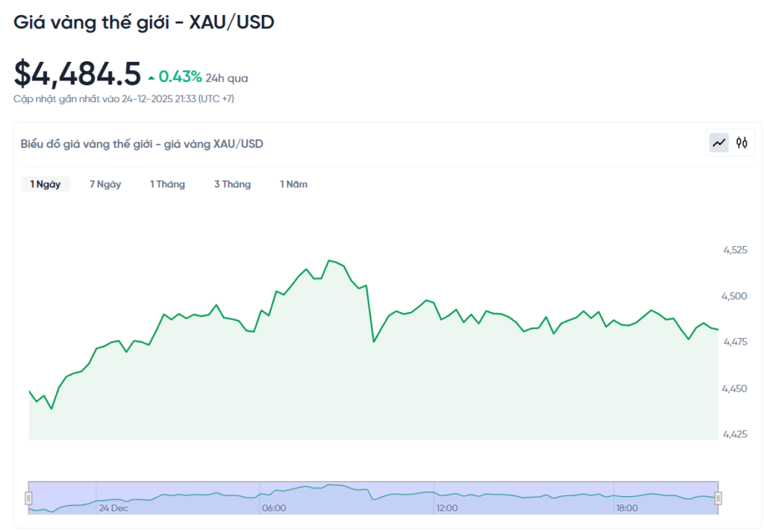Show the 1 Tháng price history
The image size is (764, 532).
click(167, 184)
